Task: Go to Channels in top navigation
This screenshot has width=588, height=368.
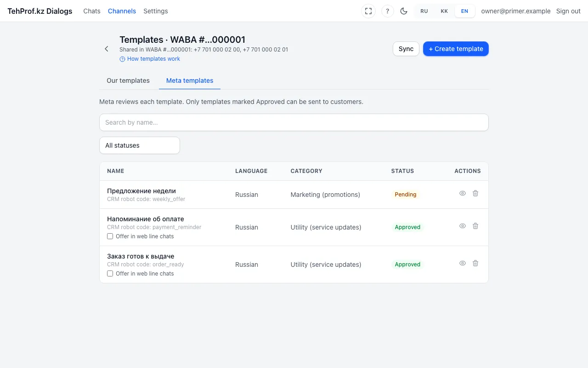Action: 122,11
